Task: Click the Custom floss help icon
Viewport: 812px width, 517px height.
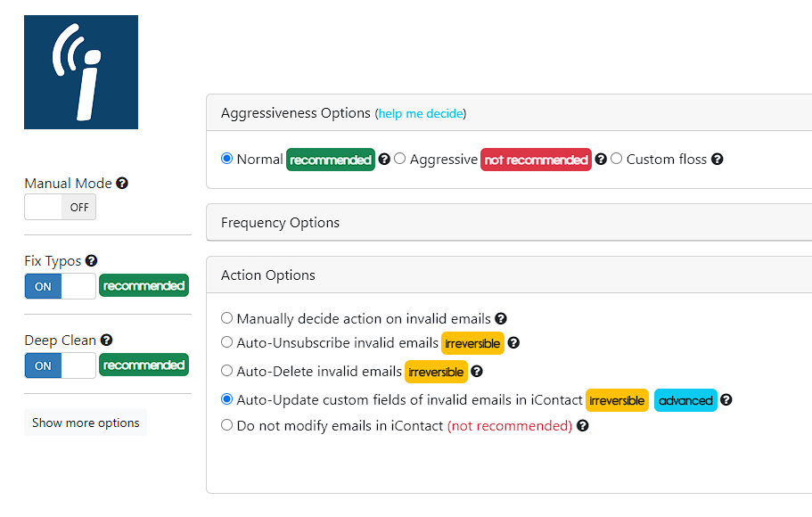Action: tap(717, 159)
